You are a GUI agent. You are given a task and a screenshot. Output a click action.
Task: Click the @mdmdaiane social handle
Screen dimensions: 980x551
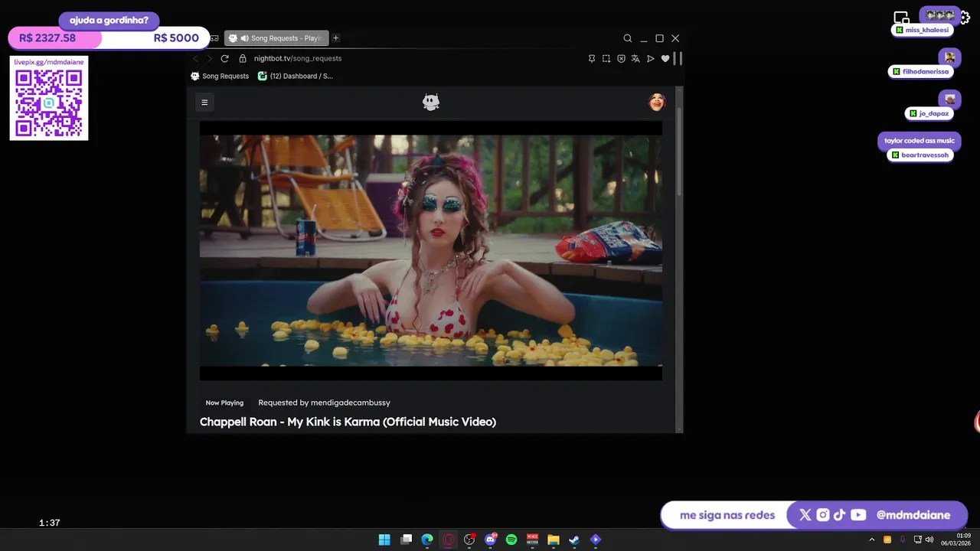coord(913,515)
